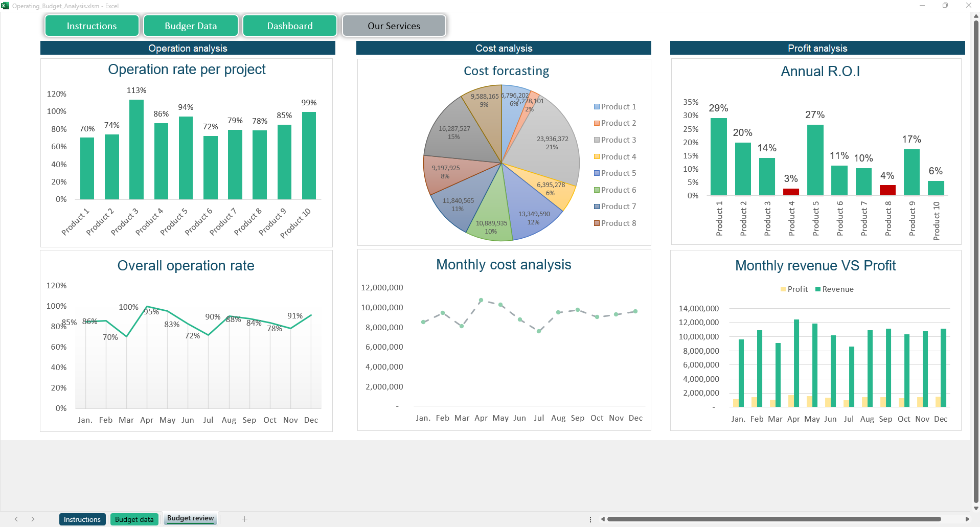This screenshot has width=980, height=527.
Task: Click the next sheet navigation arrow
Action: (33, 519)
